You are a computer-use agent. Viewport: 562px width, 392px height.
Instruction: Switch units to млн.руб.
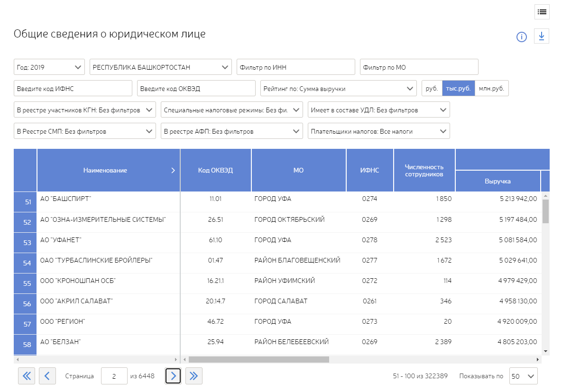click(491, 89)
